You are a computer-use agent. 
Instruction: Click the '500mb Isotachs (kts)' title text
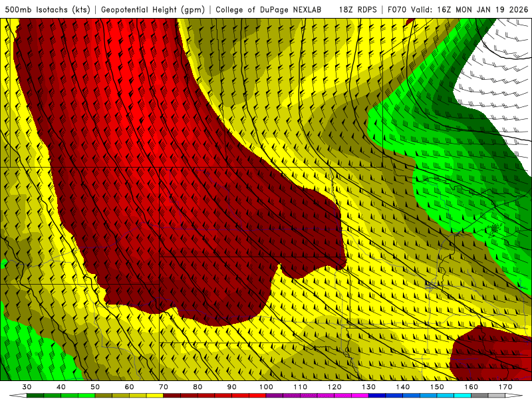pyautogui.click(x=48, y=10)
